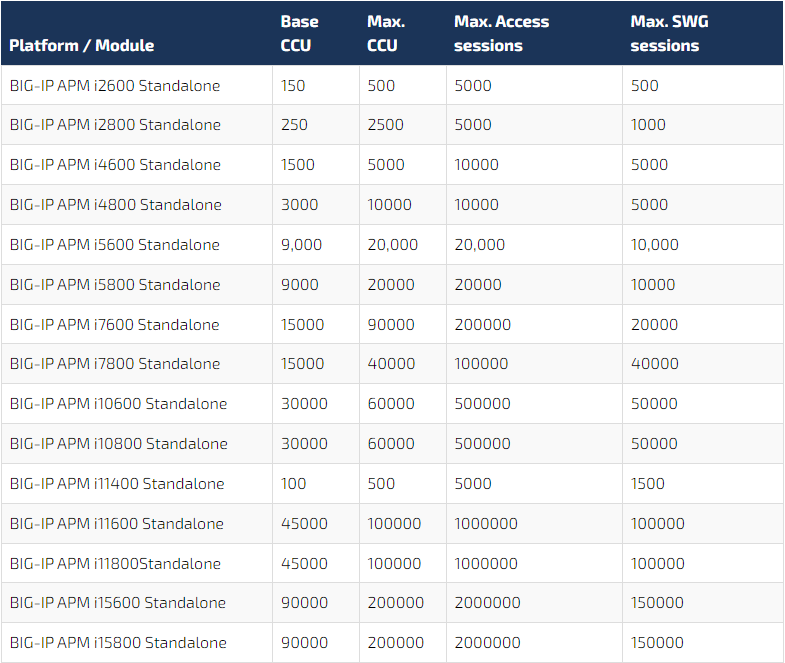The image size is (785, 663).
Task: Click the Max. SWG sessions header
Action: tap(669, 34)
